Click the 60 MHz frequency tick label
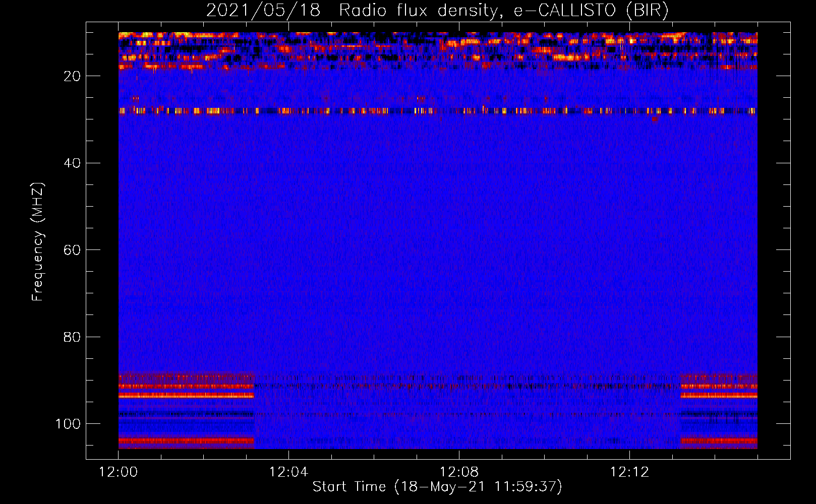Screen dimensions: 816x504 pos(72,250)
